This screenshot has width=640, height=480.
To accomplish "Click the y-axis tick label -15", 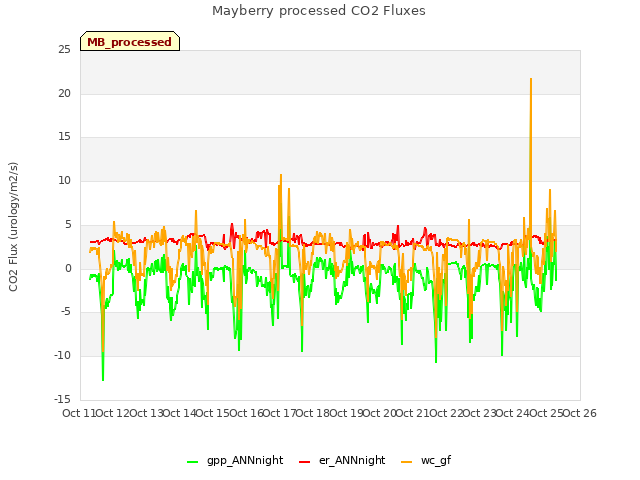I will 62,399.
